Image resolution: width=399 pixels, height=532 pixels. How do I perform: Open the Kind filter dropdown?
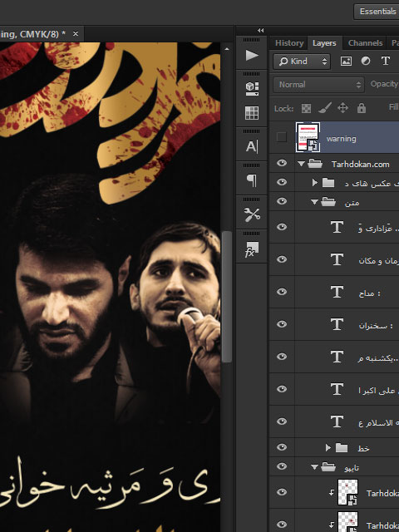[x=302, y=62]
